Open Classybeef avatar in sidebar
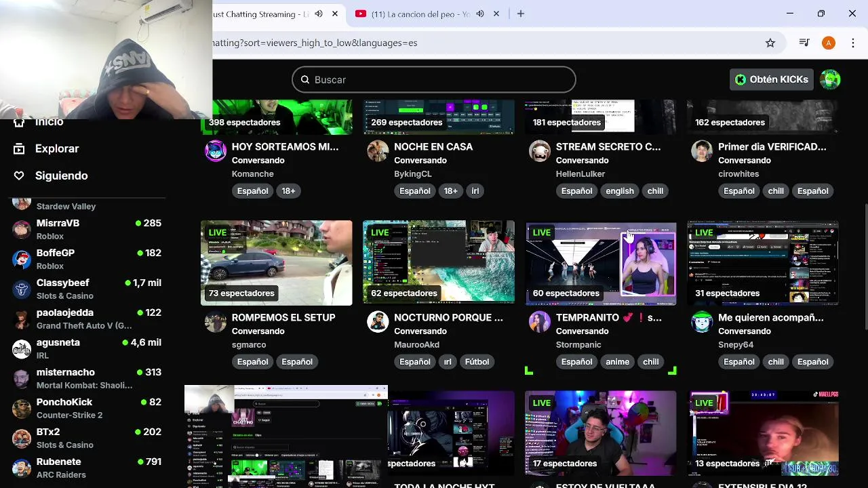868x488 pixels. click(x=22, y=289)
